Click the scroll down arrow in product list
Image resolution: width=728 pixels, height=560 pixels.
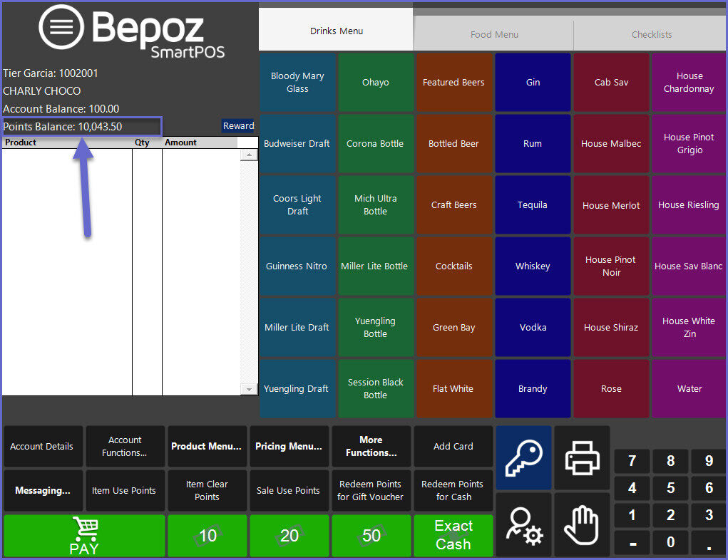click(x=249, y=389)
